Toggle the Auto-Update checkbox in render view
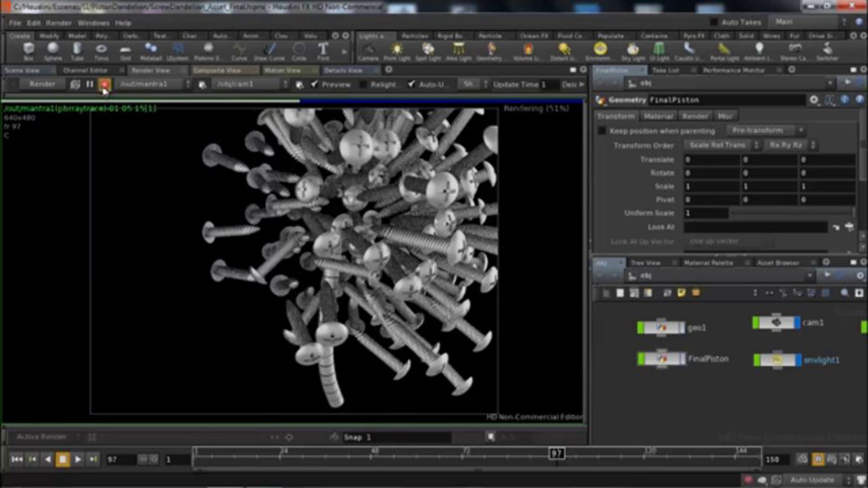The height and width of the screenshot is (488, 868). tap(411, 84)
